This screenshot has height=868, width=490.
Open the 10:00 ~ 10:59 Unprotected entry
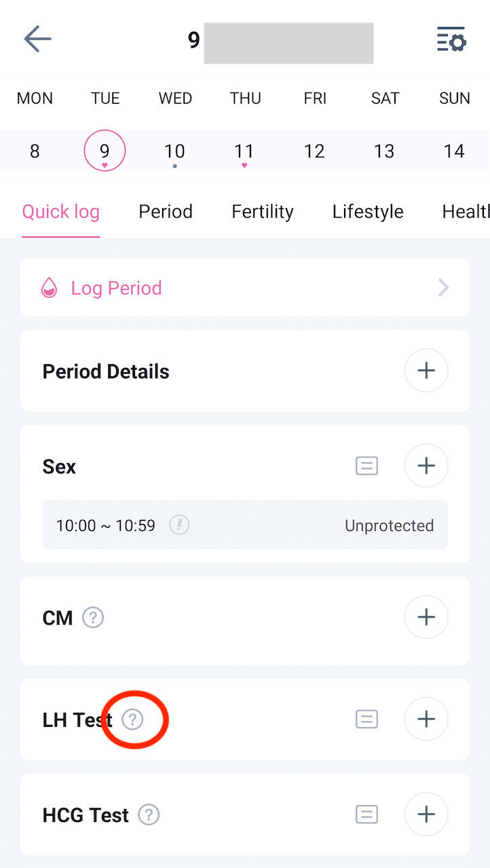coord(244,526)
